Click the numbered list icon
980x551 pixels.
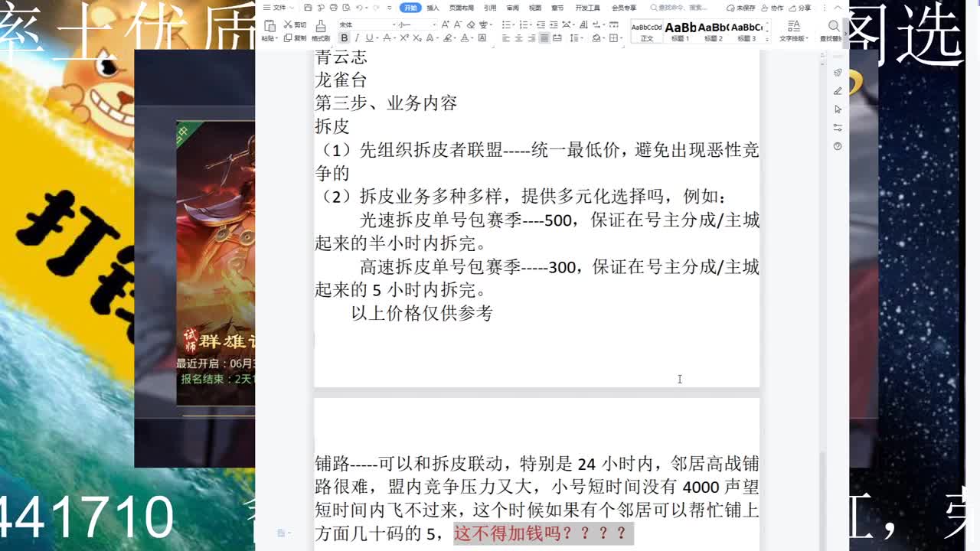[x=524, y=24]
